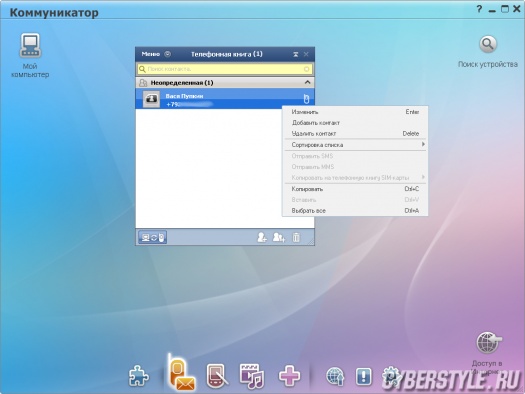The height and width of the screenshot is (394, 525).
Task: Open the gear settings icon in dock
Action: pos(390,376)
